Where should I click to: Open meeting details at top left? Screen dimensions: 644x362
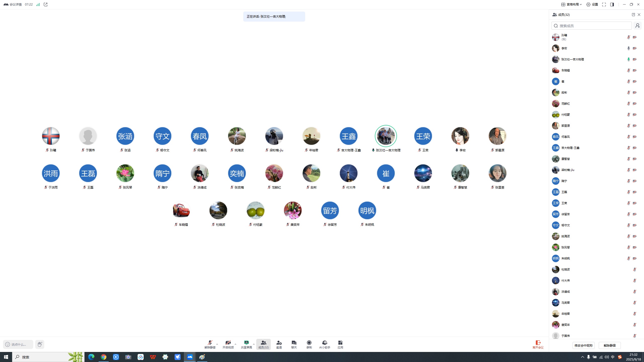pyautogui.click(x=13, y=4)
